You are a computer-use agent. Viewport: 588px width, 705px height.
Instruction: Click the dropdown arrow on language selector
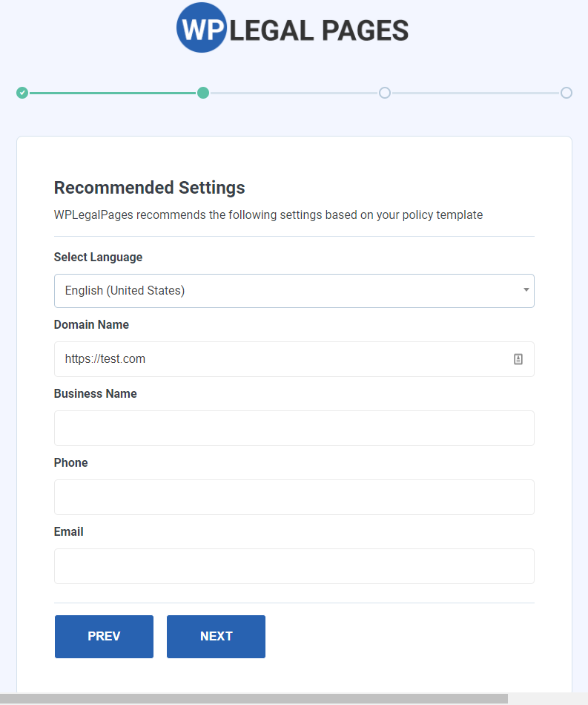525,291
